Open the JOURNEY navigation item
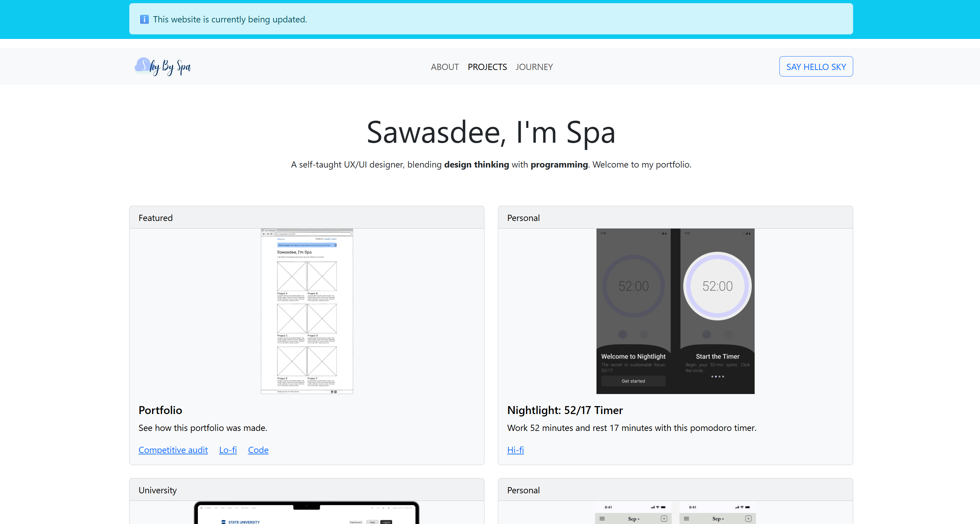This screenshot has width=980, height=524. click(534, 67)
